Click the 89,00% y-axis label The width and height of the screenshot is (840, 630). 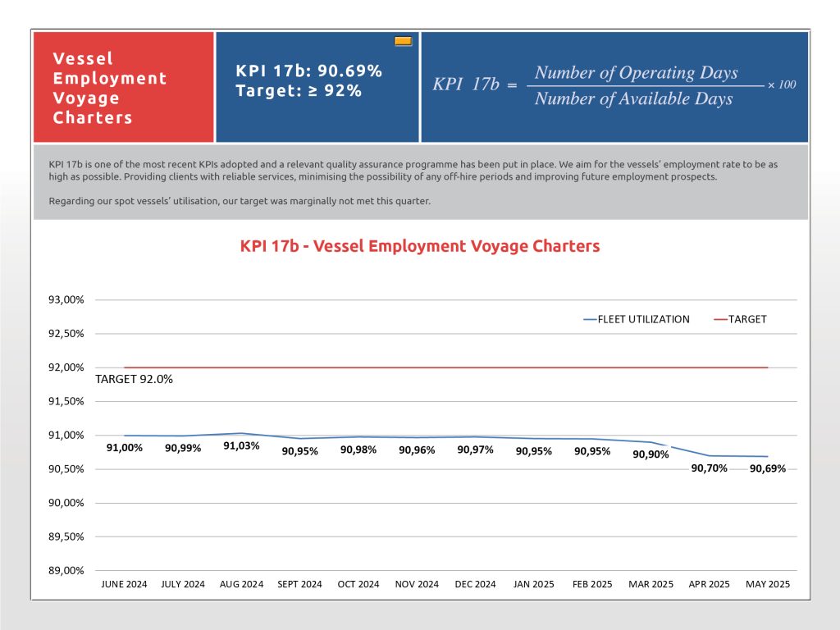coord(66,571)
